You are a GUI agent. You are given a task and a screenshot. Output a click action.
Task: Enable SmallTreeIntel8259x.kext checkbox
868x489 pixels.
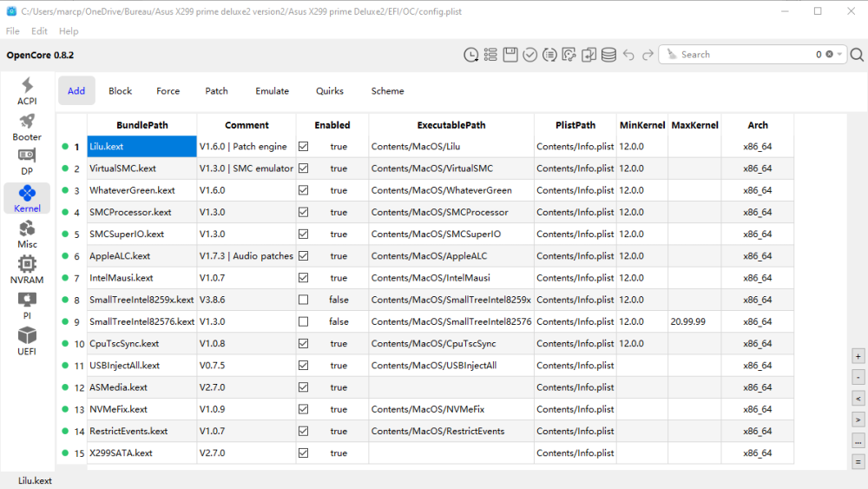tap(303, 300)
